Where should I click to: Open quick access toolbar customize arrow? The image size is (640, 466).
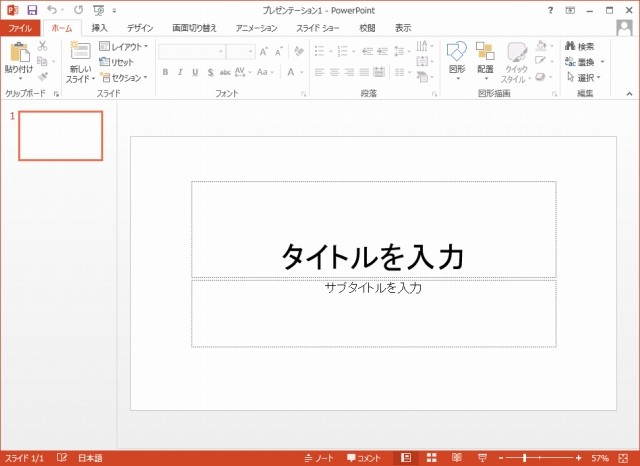coord(115,11)
